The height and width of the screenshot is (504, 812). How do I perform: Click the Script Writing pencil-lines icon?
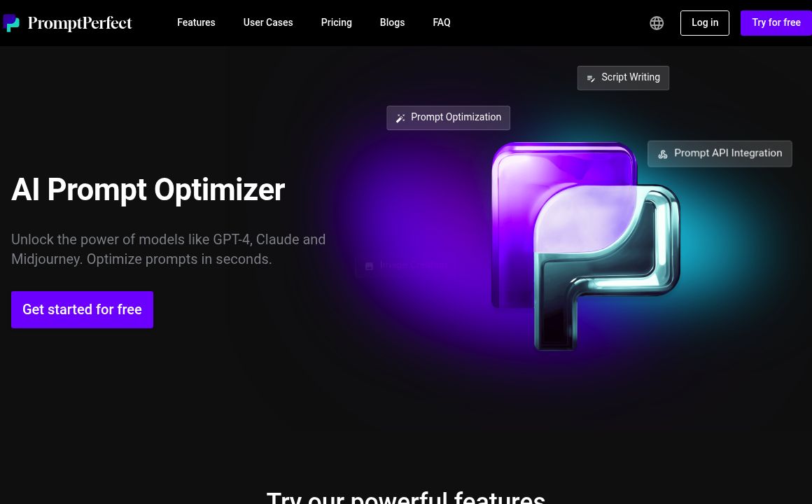point(591,78)
